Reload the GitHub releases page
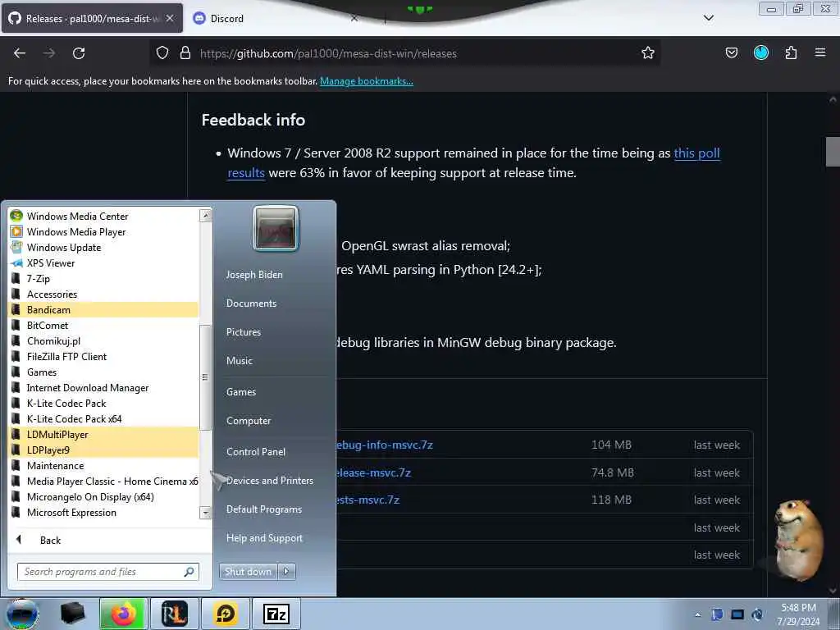Viewport: 840px width, 630px height. click(x=79, y=53)
